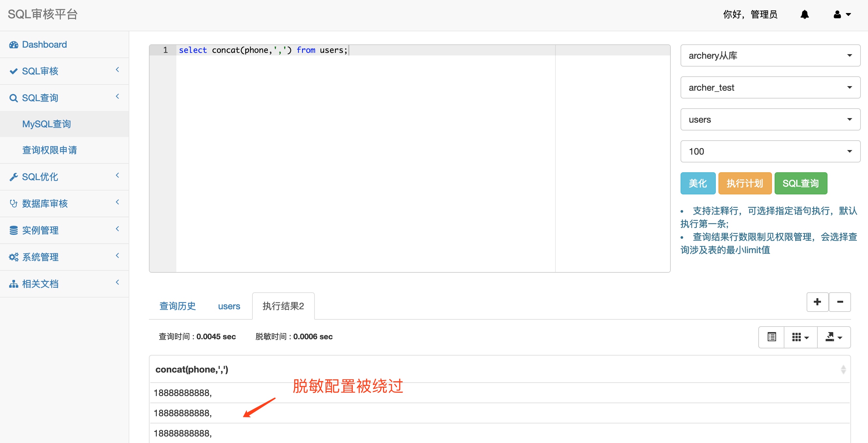This screenshot has width=868, height=443.
Task: Open the archer_test database dropdown
Action: 770,87
